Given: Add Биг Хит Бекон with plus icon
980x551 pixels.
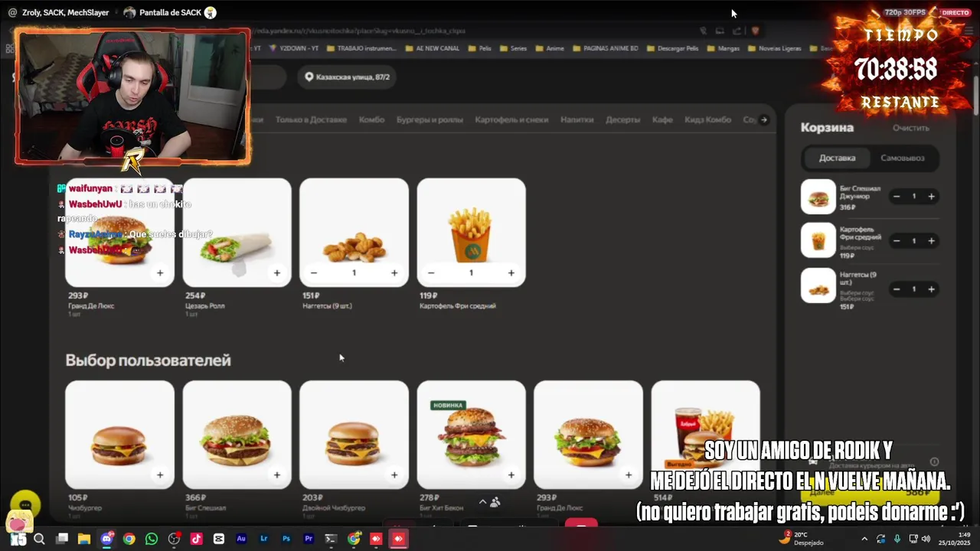Looking at the screenshot, I should click(x=511, y=474).
